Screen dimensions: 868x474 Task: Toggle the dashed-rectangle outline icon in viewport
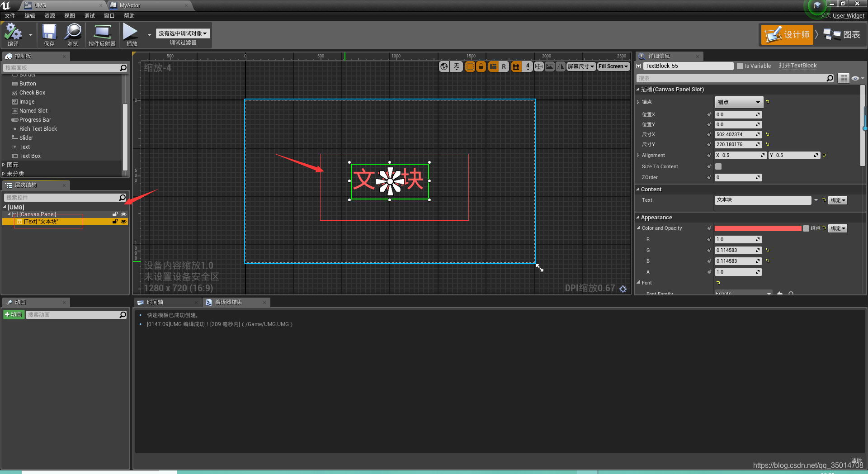click(470, 66)
